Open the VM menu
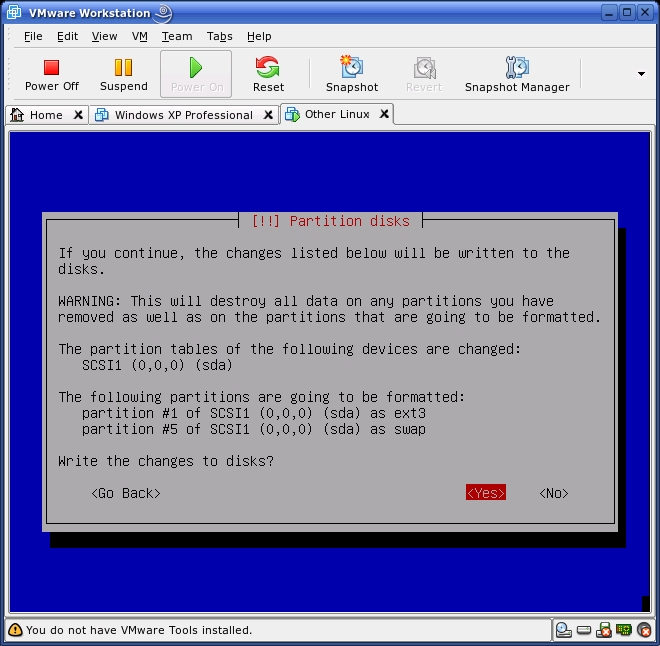 pyautogui.click(x=140, y=36)
